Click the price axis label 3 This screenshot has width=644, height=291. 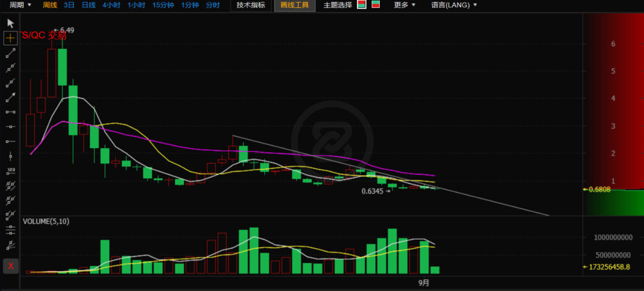pyautogui.click(x=612, y=125)
